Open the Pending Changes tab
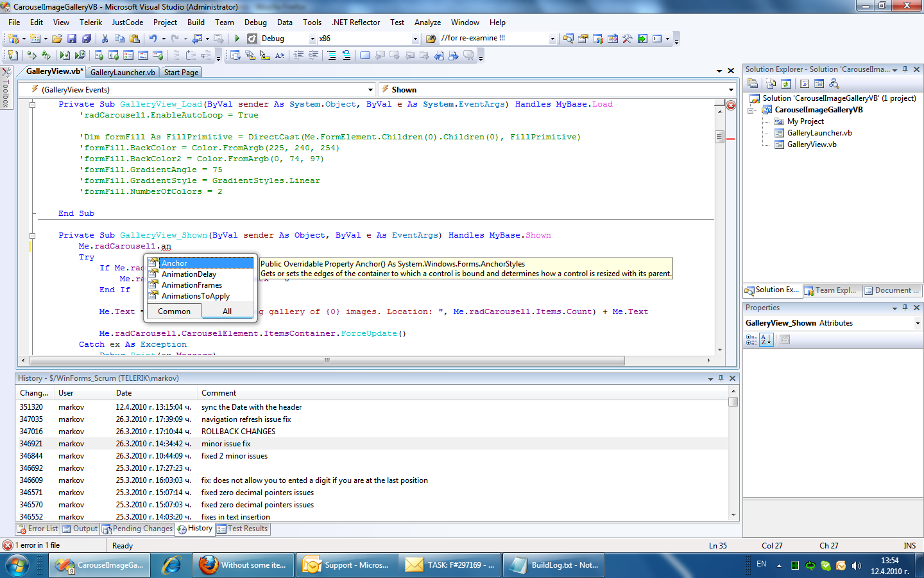Image resolution: width=924 pixels, height=578 pixels. 137,529
